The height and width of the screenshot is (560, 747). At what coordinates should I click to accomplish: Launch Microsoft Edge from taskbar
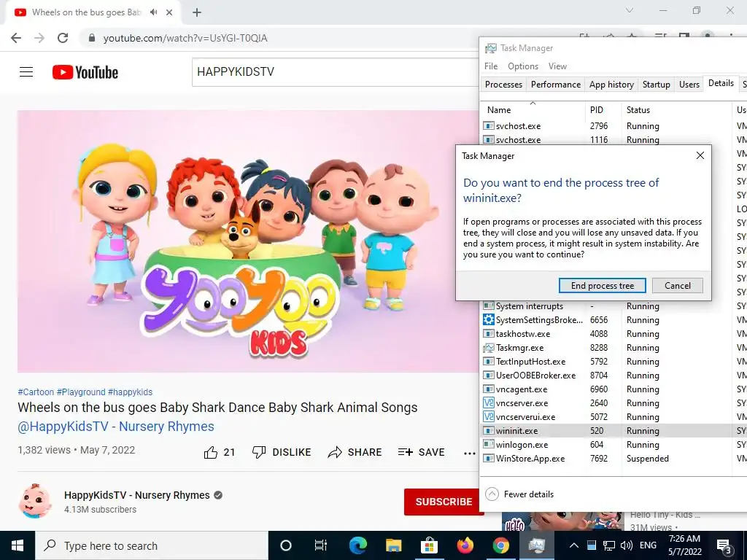[357, 545]
